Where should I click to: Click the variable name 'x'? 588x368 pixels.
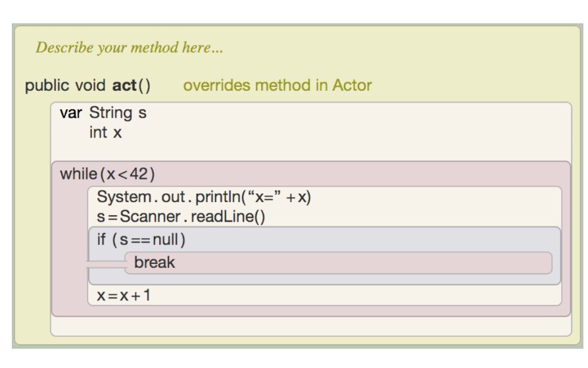point(117,132)
